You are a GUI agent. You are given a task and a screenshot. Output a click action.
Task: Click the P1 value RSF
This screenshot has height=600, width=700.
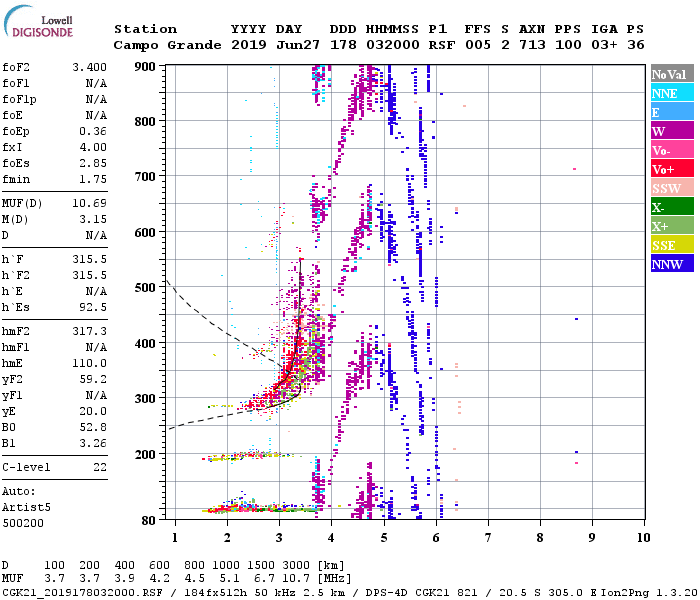442,45
